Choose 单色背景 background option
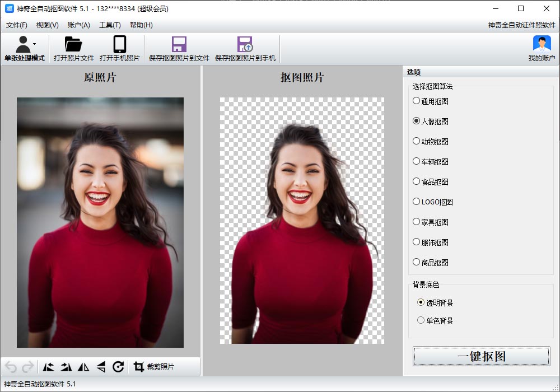Image resolution: width=560 pixels, height=392 pixels. 421,321
